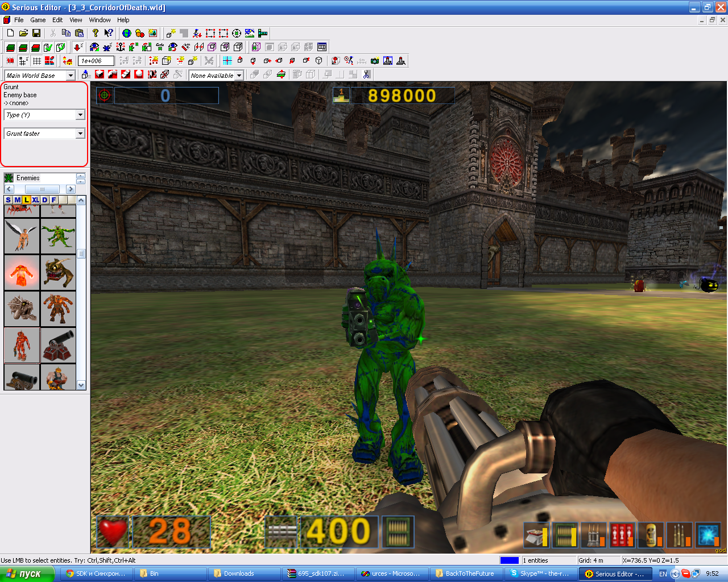Click the Enemies panel up spinner arrow
The height and width of the screenshot is (582, 728).
point(81,176)
